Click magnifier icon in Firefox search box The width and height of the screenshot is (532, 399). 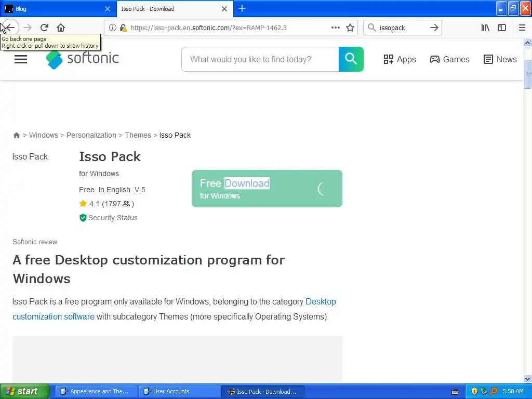pyautogui.click(x=372, y=28)
